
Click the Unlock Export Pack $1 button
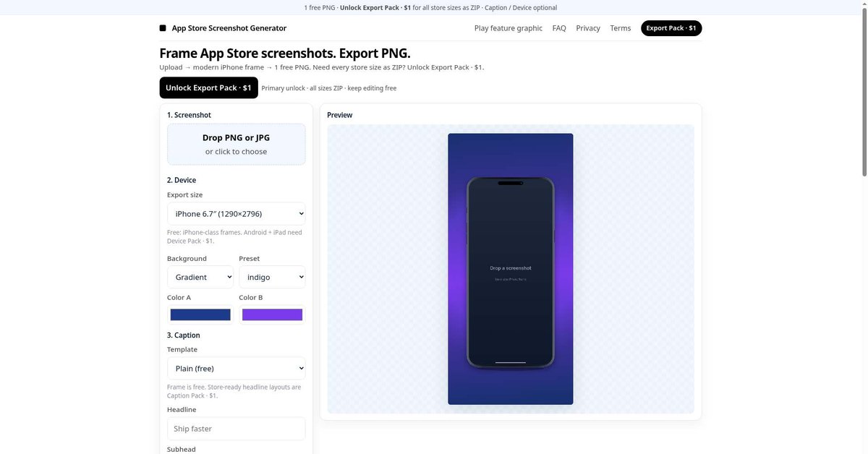tap(208, 87)
